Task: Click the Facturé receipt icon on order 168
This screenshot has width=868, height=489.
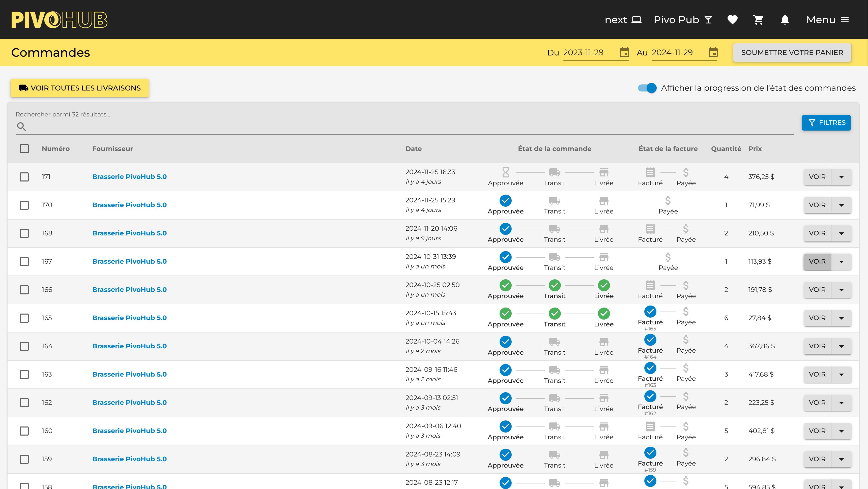Action: [650, 229]
